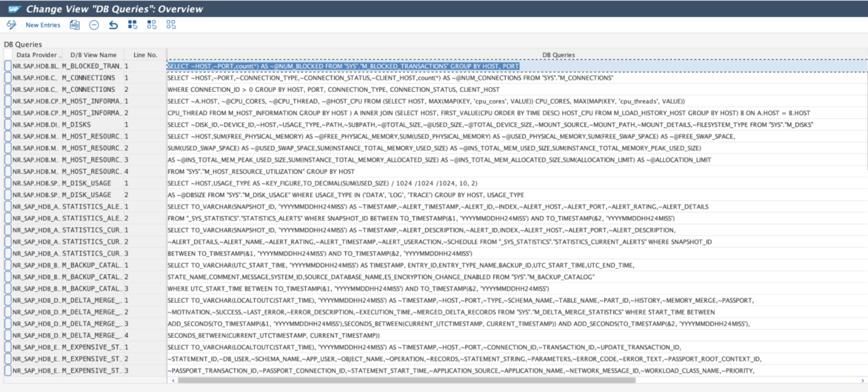Screen dimensions: 868x392
Task: Click the D/B View Name column header
Action: coord(93,55)
